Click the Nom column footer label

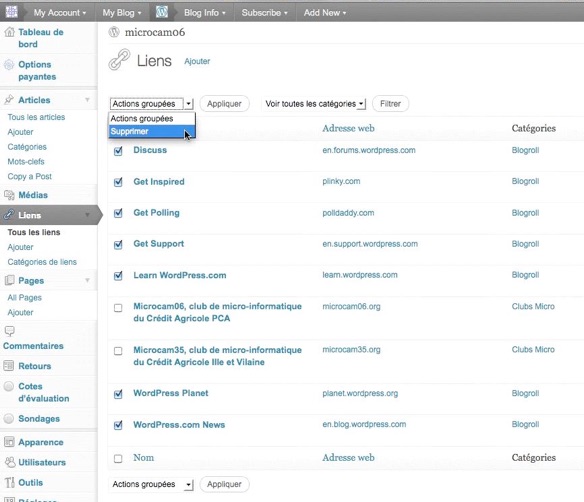[143, 458]
